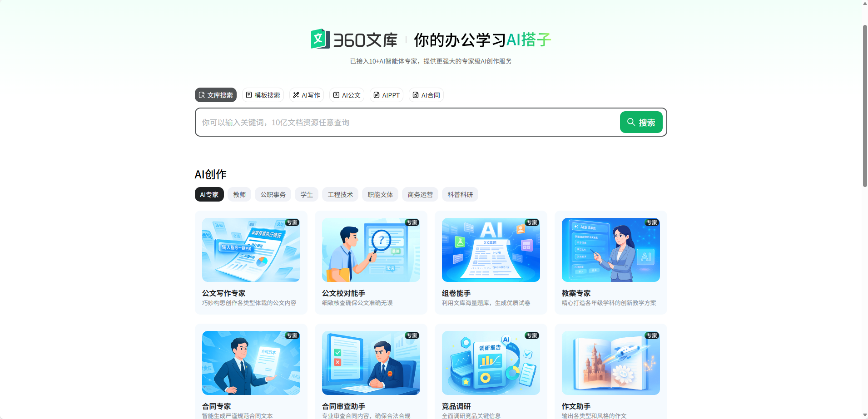This screenshot has width=868, height=419.
Task: Click the 公文写作专家 title
Action: [224, 293]
